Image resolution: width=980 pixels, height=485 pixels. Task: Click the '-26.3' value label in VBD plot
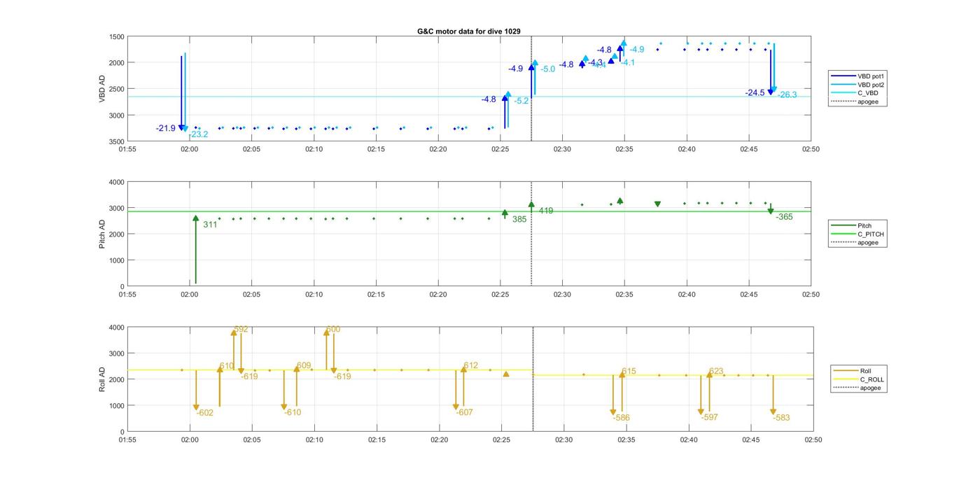click(x=787, y=94)
